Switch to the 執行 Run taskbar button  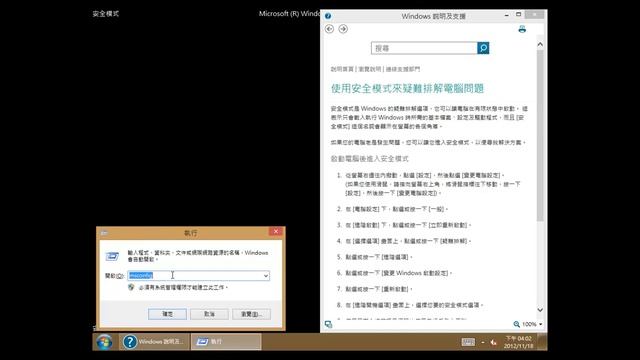pyautogui.click(x=226, y=342)
